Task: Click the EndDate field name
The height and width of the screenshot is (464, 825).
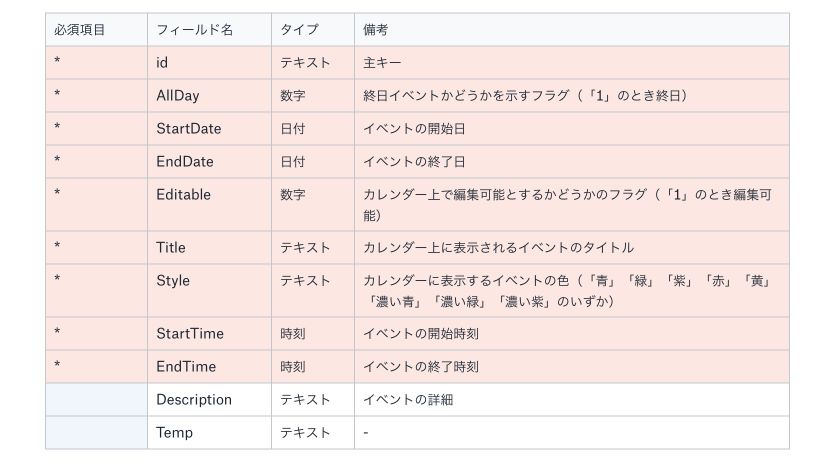Action: (185, 162)
